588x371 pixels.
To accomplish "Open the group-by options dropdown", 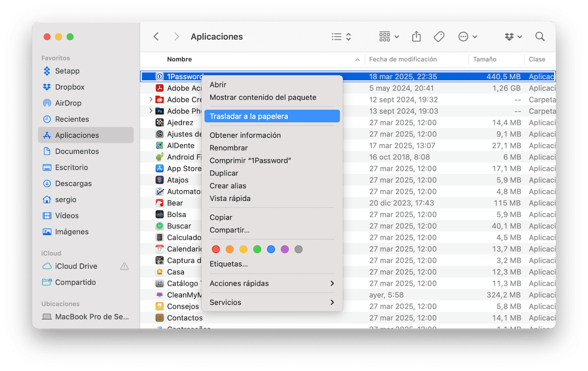I will pos(389,37).
